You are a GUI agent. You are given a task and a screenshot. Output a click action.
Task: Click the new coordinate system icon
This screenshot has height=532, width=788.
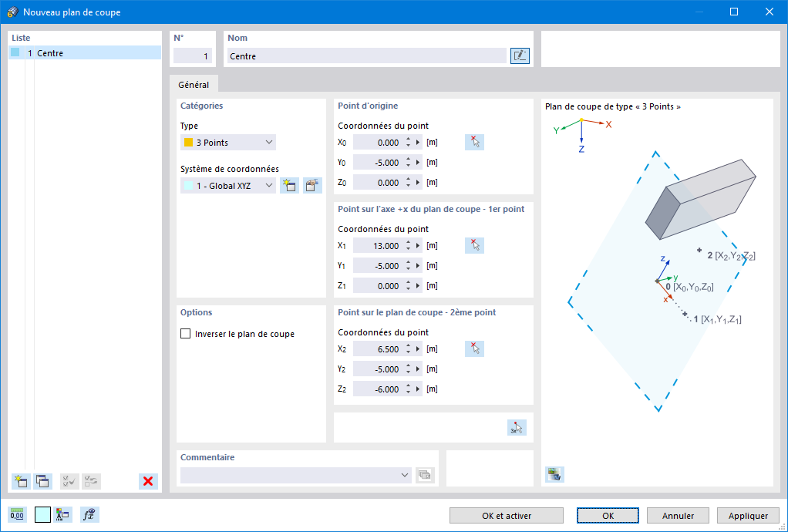point(289,185)
